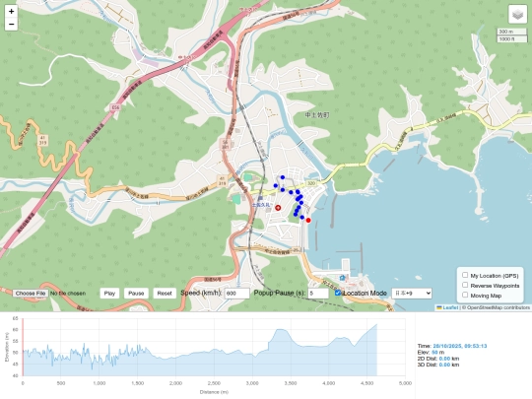Click the red track position marker
The width and height of the screenshot is (532, 399).
click(308, 221)
